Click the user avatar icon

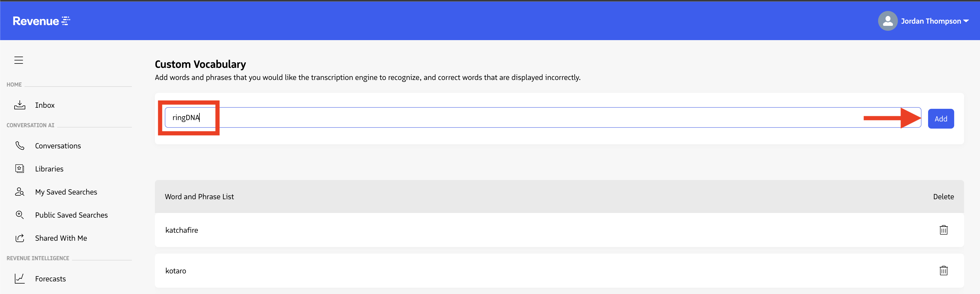point(887,21)
